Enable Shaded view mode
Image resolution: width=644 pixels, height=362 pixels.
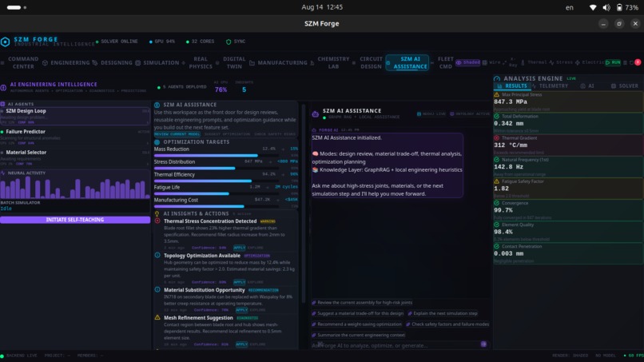tap(467, 62)
